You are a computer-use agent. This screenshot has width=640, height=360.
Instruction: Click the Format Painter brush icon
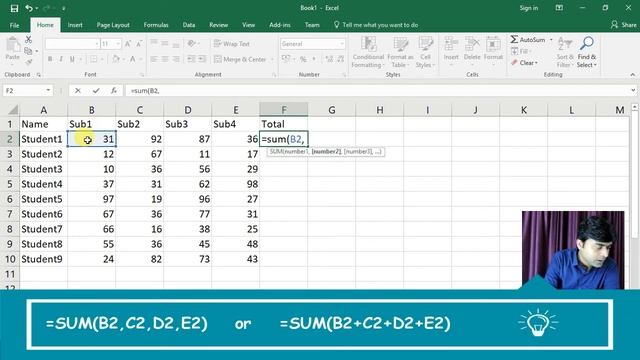tap(28, 62)
